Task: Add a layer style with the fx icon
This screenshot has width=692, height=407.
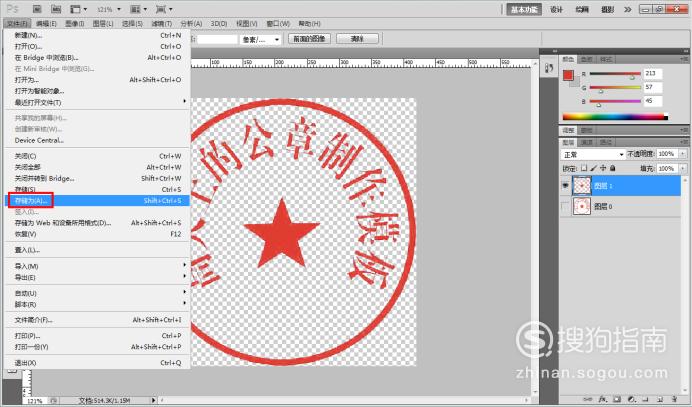Action: click(x=603, y=399)
